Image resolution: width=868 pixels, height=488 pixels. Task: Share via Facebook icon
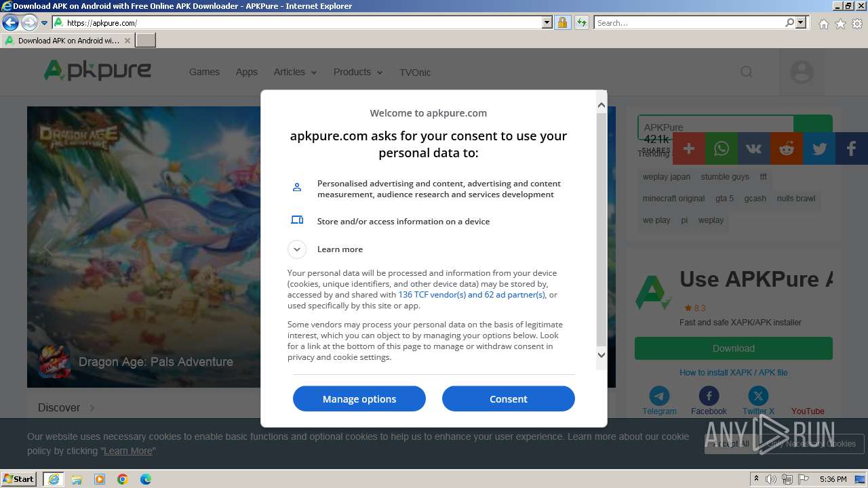tap(852, 148)
